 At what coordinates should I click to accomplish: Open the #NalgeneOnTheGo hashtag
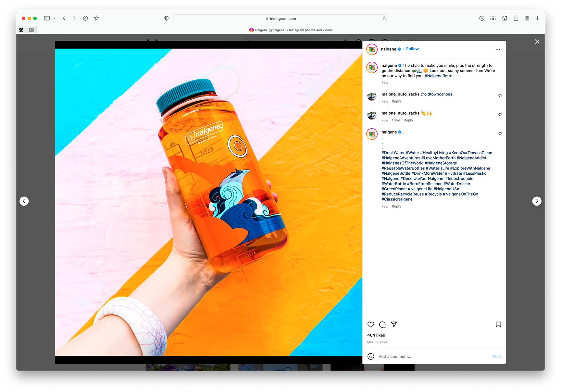point(460,194)
